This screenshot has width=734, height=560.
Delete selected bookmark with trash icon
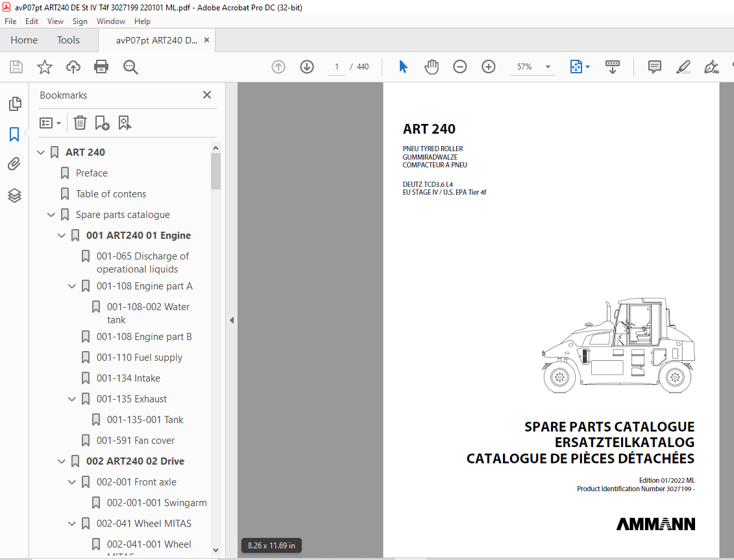click(x=80, y=123)
